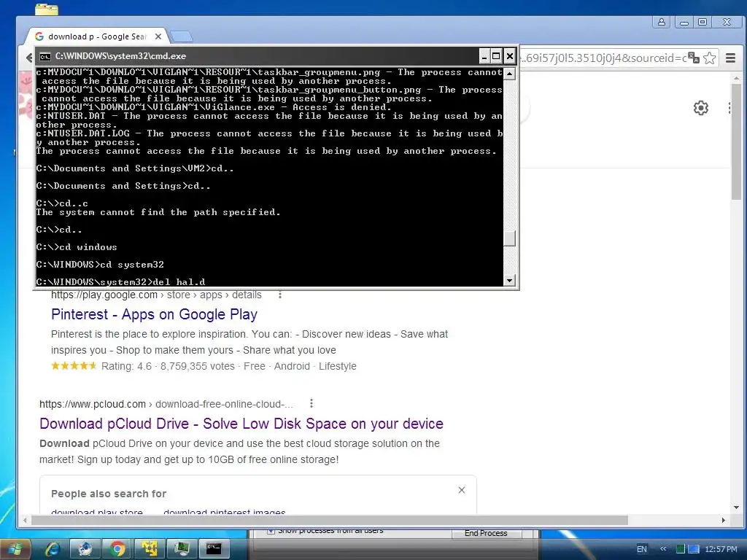Open 'Pinterest - Apps on Google Play' result
This screenshot has width=747, height=560.
pyautogui.click(x=155, y=314)
